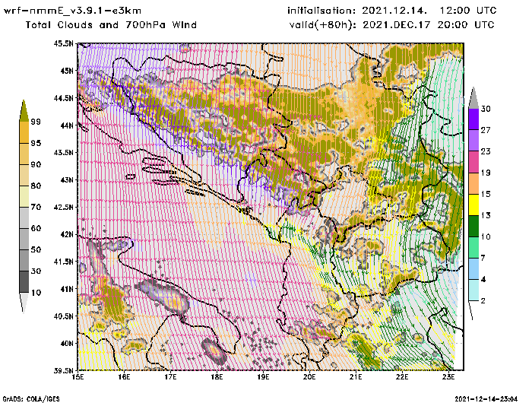Click the '99' value on the cloud legend

36,122
